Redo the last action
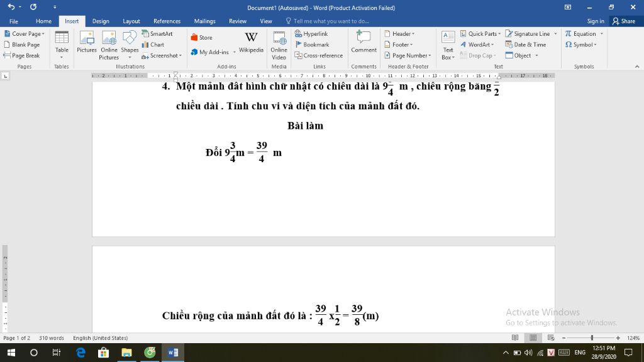644x362 pixels. 33,7
